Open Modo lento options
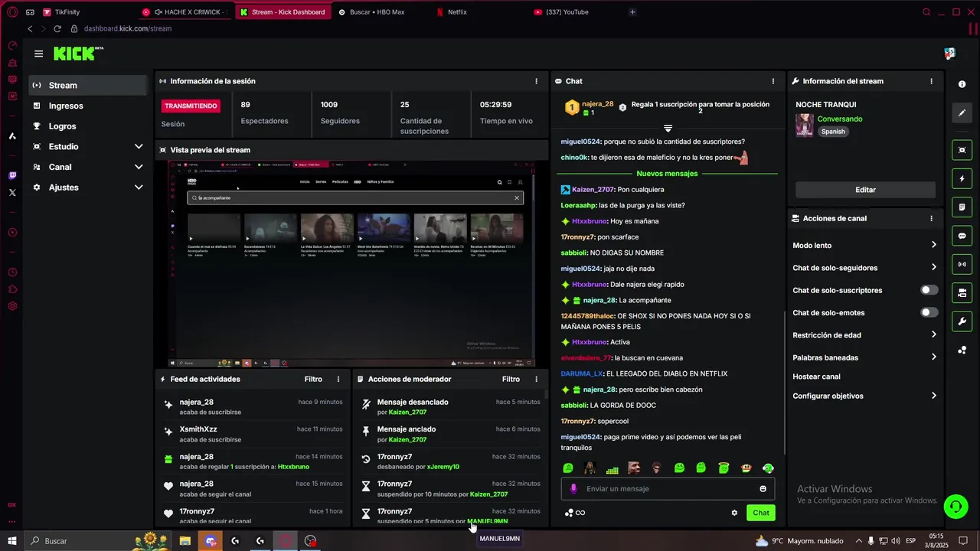The width and height of the screenshot is (980, 551). coord(864,245)
